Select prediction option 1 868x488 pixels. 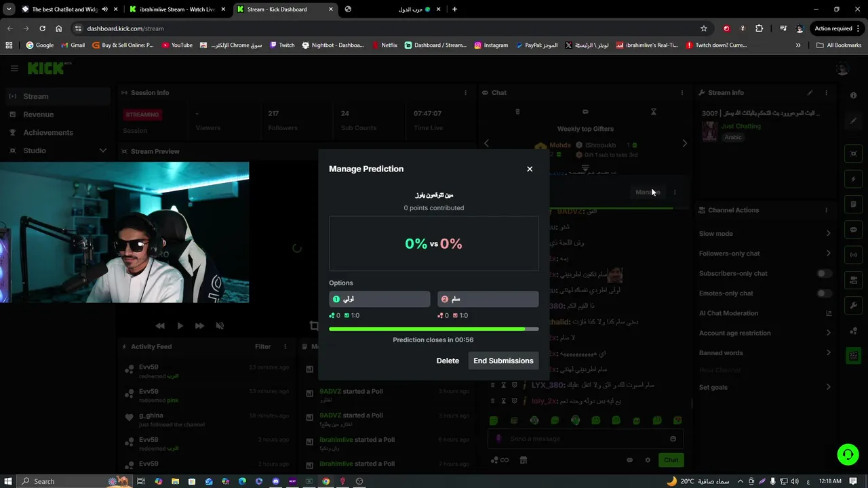379,299
